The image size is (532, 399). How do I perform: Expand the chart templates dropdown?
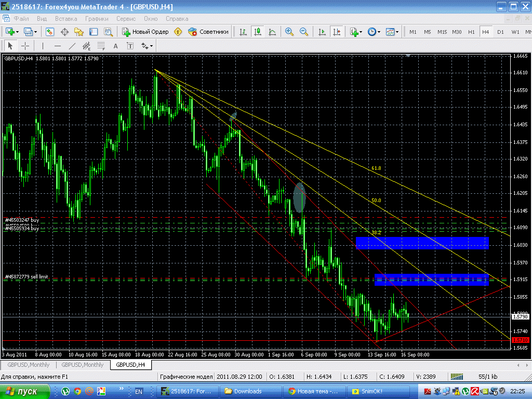point(397,32)
